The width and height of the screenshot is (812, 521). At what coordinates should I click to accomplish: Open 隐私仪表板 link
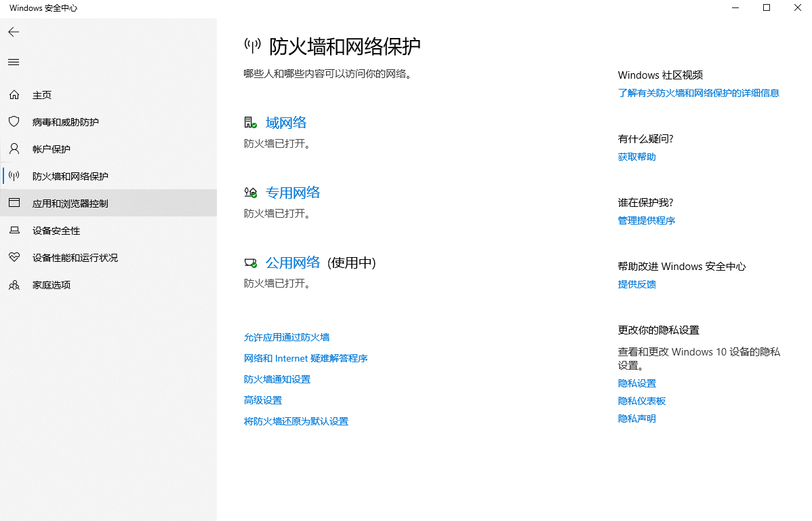[x=642, y=401]
